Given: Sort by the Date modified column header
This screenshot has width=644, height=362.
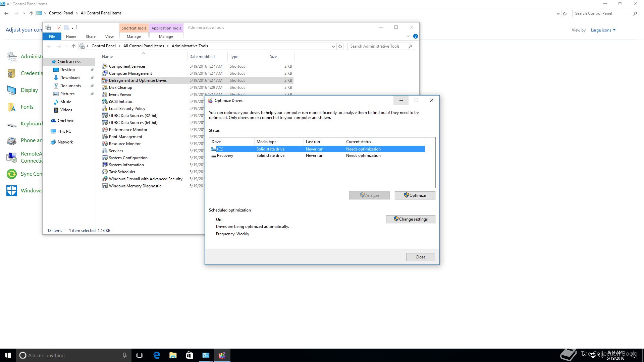Looking at the screenshot, I should pos(202,57).
